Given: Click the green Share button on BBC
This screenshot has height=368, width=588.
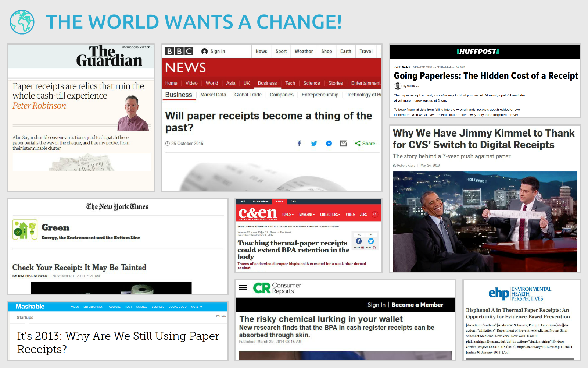Looking at the screenshot, I should [365, 144].
